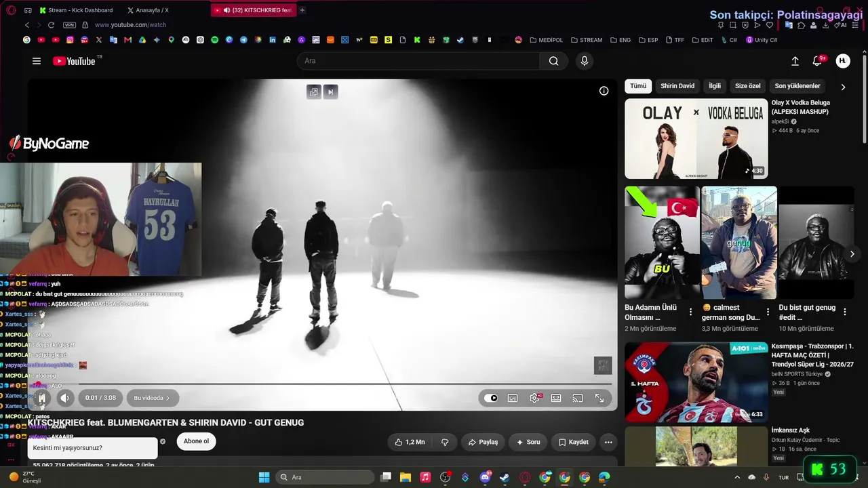
Task: Open the MEDİPOL bookmarks folder
Action: coord(547,40)
